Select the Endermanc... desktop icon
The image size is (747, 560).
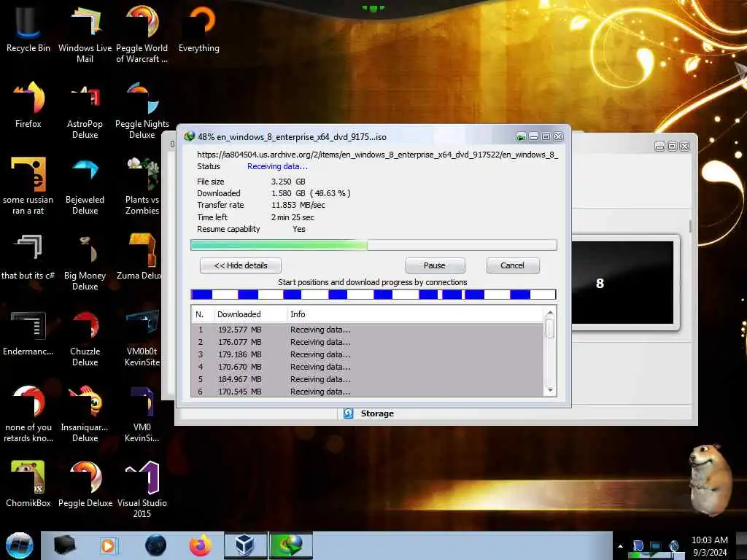pyautogui.click(x=28, y=332)
